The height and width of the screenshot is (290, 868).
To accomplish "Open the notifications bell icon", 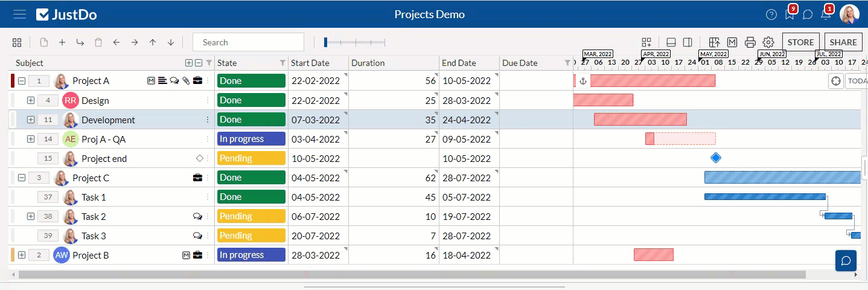I will coord(826,14).
